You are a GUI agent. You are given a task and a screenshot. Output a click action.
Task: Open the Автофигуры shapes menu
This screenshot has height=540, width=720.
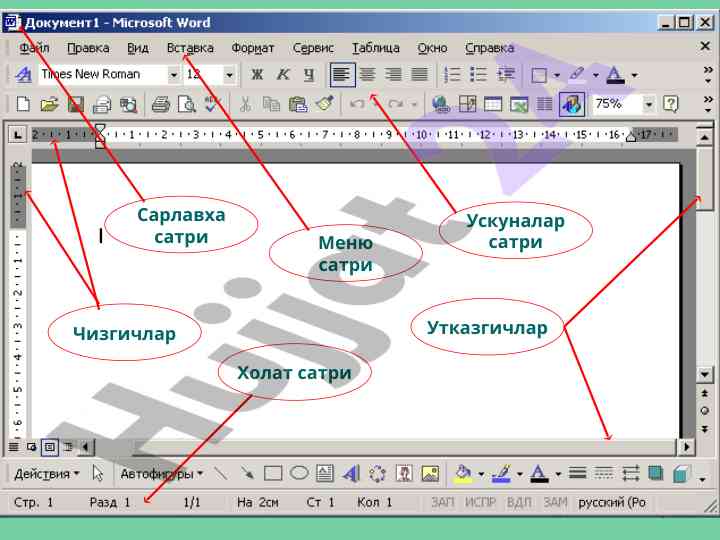162,473
